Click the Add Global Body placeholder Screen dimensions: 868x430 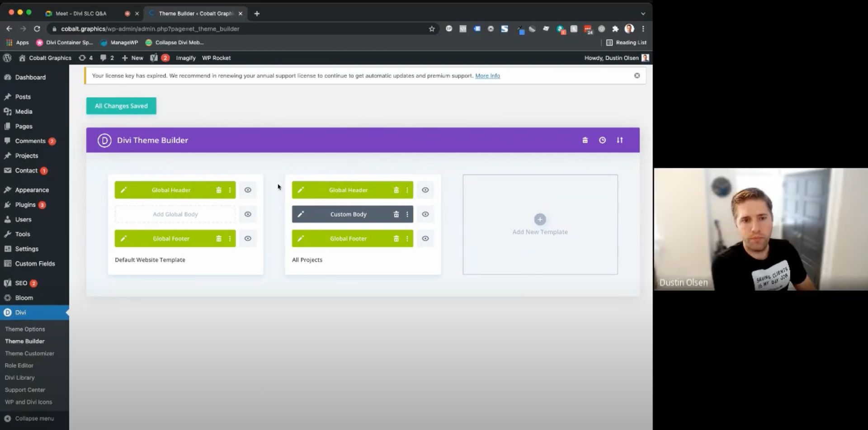click(175, 214)
